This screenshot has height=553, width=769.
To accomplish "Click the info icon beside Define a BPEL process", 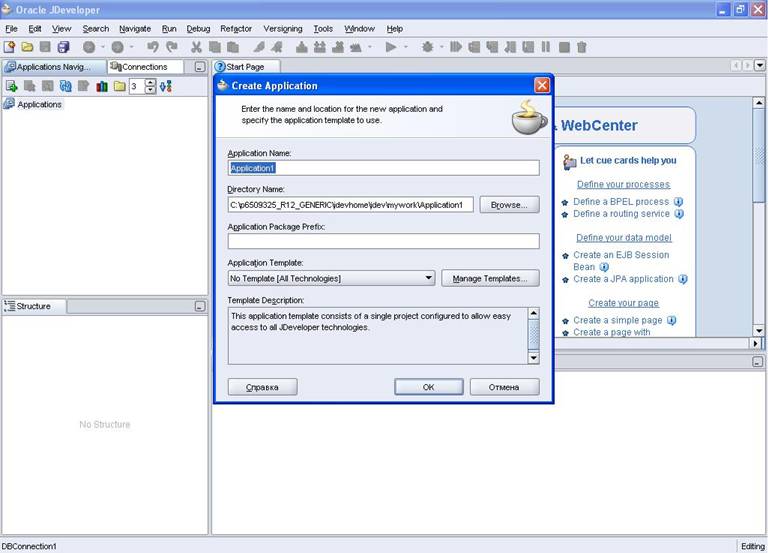I will pyautogui.click(x=678, y=201).
